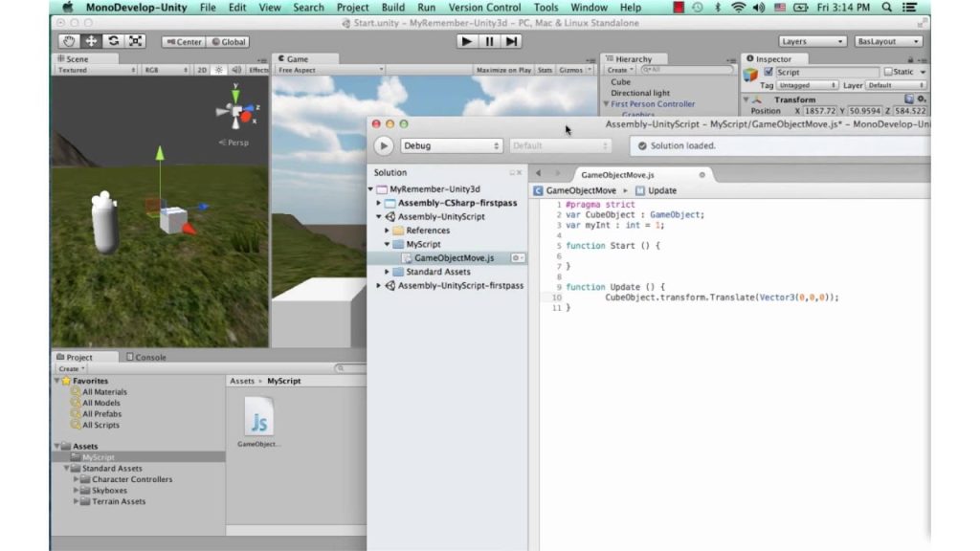Click the object name field Script
Screen dimensions: 980x551
pos(827,73)
